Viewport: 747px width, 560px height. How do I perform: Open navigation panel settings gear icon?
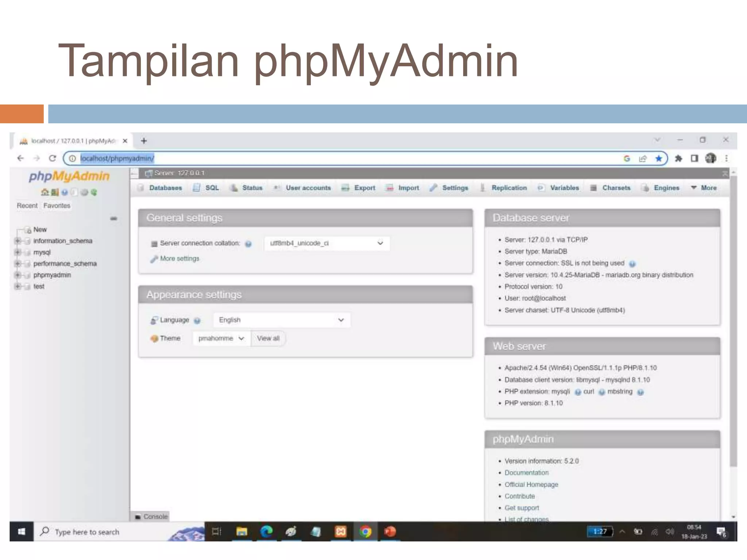pyautogui.click(x=84, y=192)
